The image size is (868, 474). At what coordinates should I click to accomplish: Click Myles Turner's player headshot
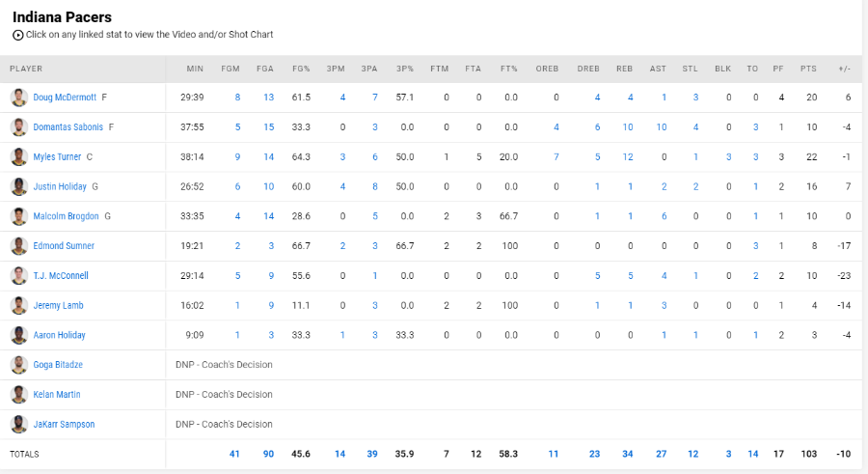click(x=19, y=157)
